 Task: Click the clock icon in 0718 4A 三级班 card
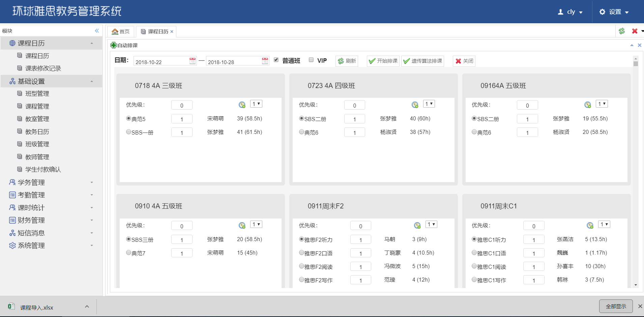pyautogui.click(x=242, y=105)
